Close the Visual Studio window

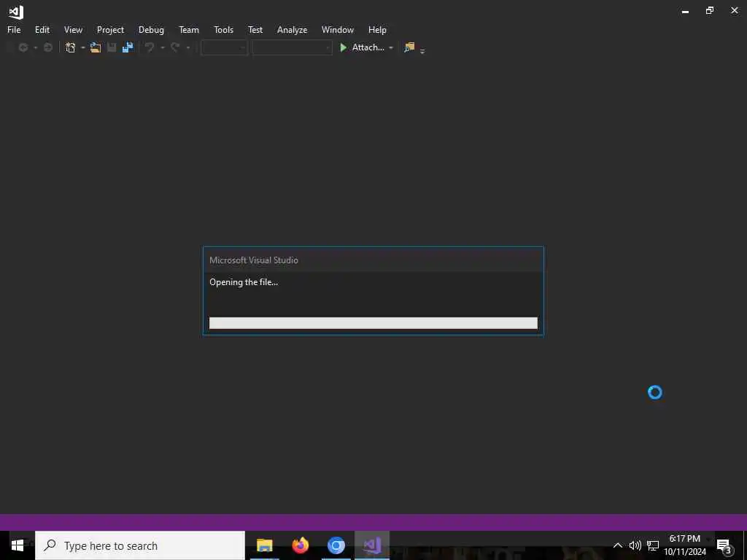(735, 10)
